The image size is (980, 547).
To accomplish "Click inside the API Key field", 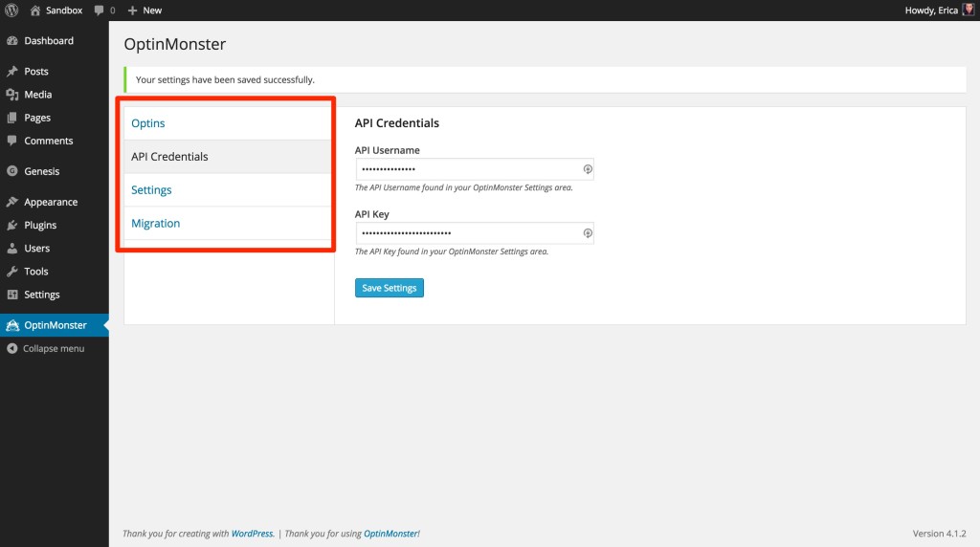I will (x=467, y=233).
